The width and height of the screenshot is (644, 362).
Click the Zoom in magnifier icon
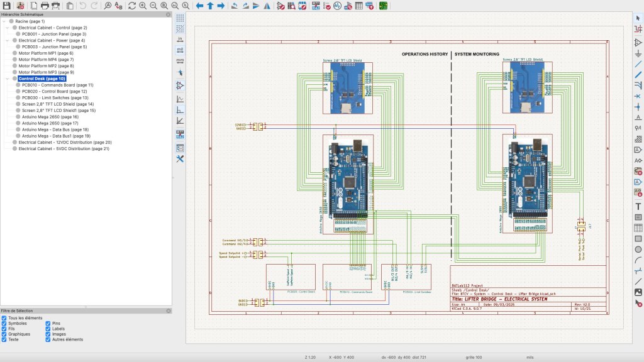click(143, 6)
